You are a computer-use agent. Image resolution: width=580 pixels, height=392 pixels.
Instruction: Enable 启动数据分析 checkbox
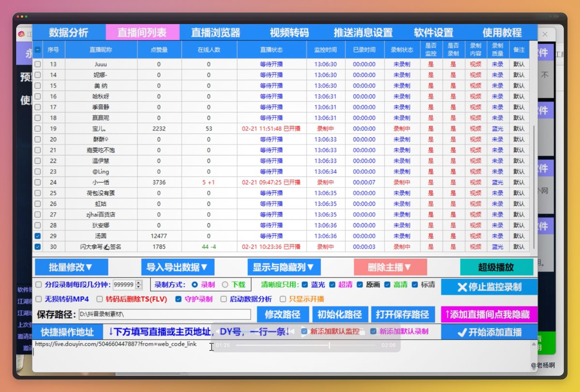click(x=224, y=299)
